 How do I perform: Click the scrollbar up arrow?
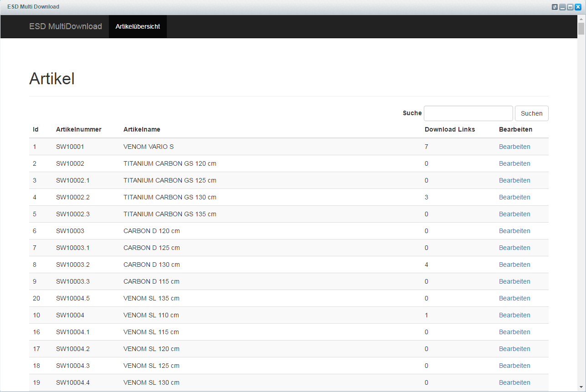click(581, 19)
